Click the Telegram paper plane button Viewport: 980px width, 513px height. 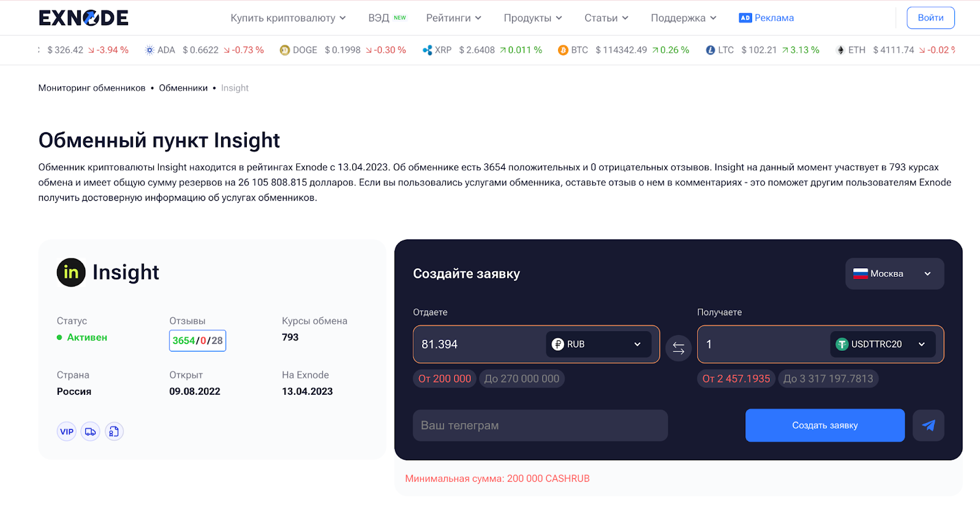(x=928, y=425)
